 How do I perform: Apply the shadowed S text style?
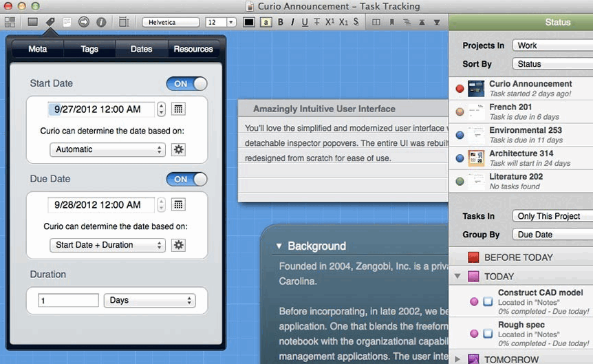click(x=356, y=22)
